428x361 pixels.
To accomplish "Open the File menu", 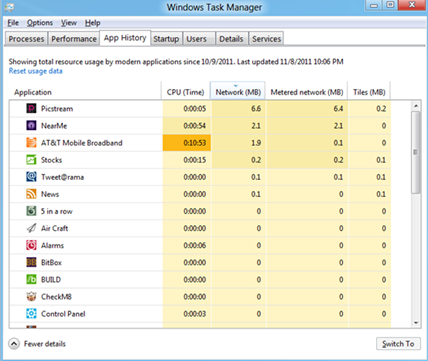I will tap(13, 23).
